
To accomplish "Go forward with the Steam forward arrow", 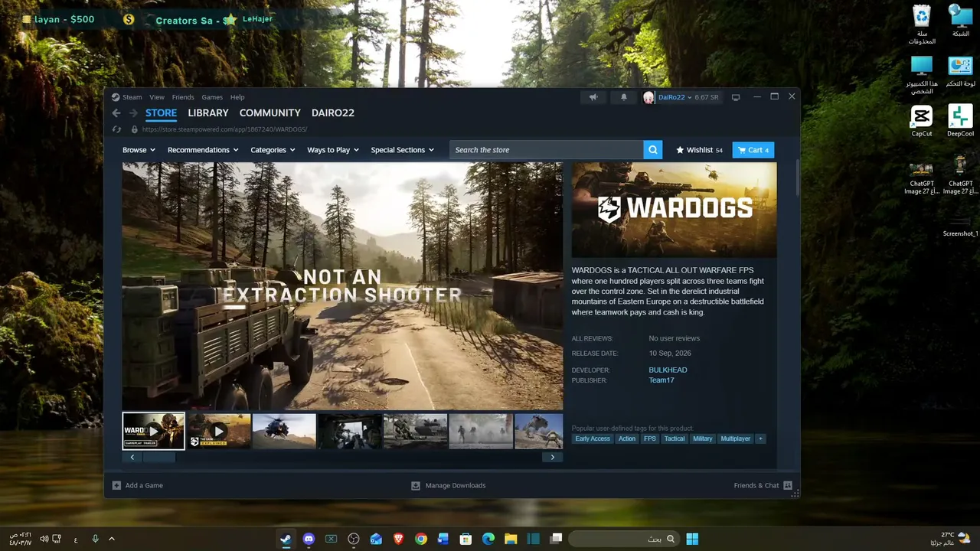I will [x=133, y=112].
